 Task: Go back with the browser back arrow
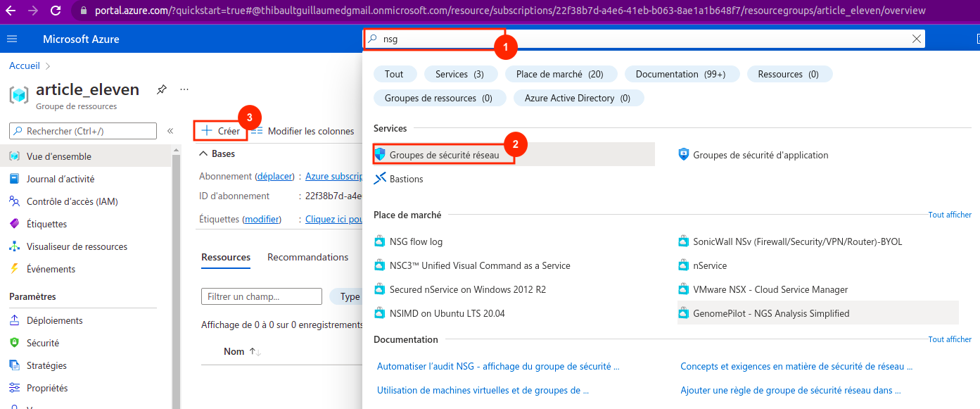pos(11,11)
